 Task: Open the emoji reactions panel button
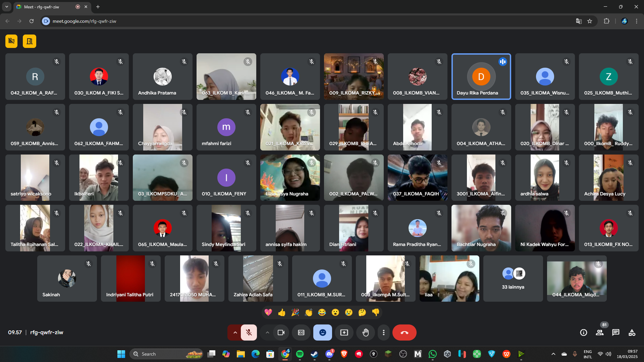pyautogui.click(x=322, y=333)
